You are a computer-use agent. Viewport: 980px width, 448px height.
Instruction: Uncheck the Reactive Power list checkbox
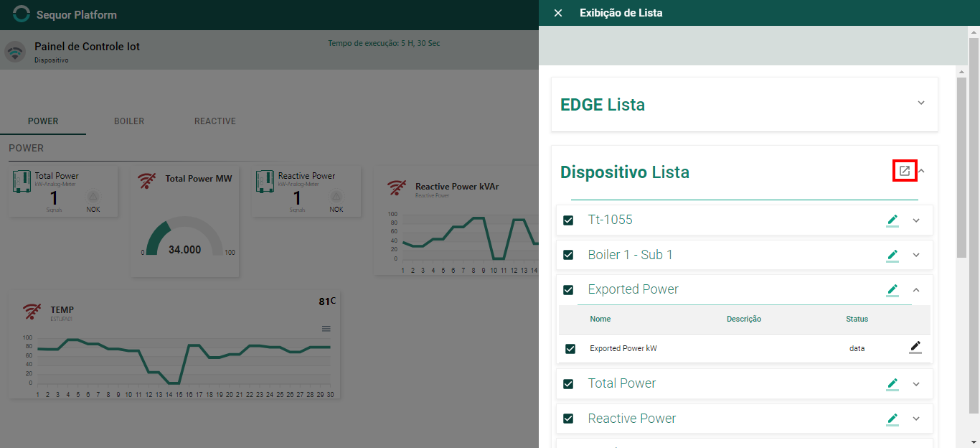pyautogui.click(x=568, y=419)
